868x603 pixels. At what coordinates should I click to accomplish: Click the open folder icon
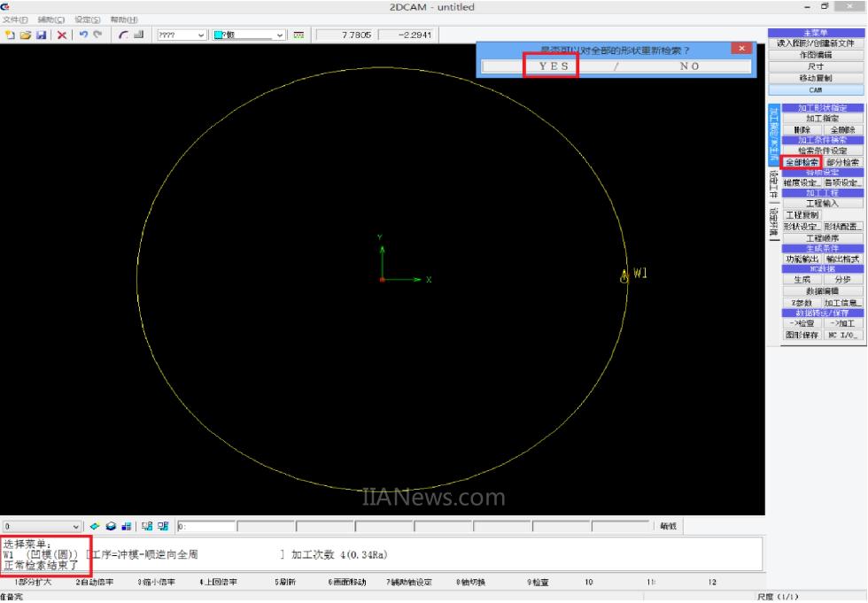[25, 35]
